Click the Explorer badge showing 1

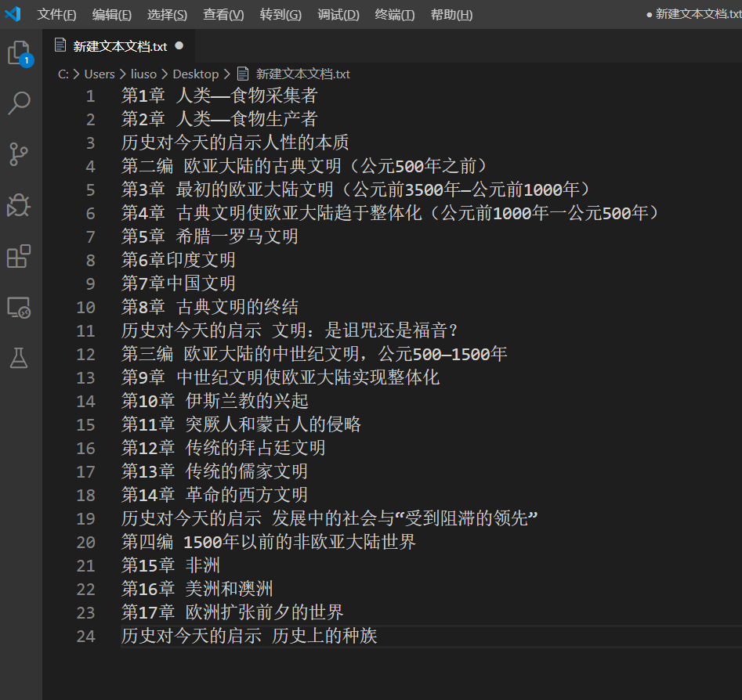coord(27,60)
